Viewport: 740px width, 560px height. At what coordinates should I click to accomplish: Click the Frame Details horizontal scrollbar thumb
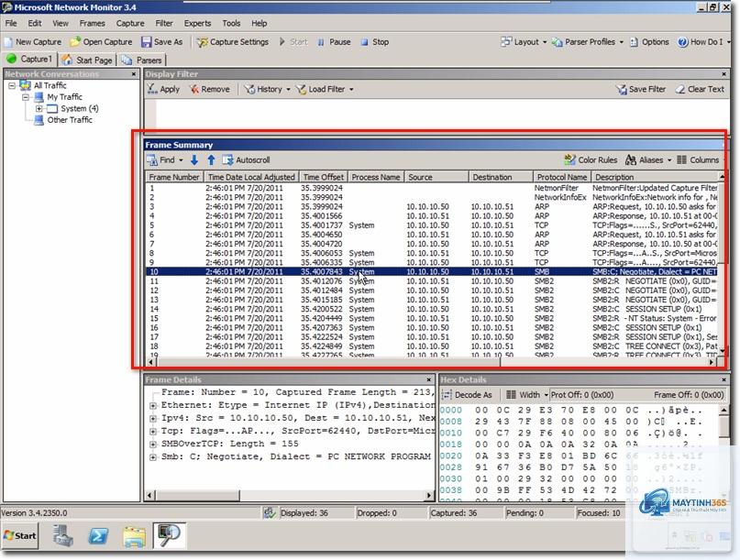[197, 495]
